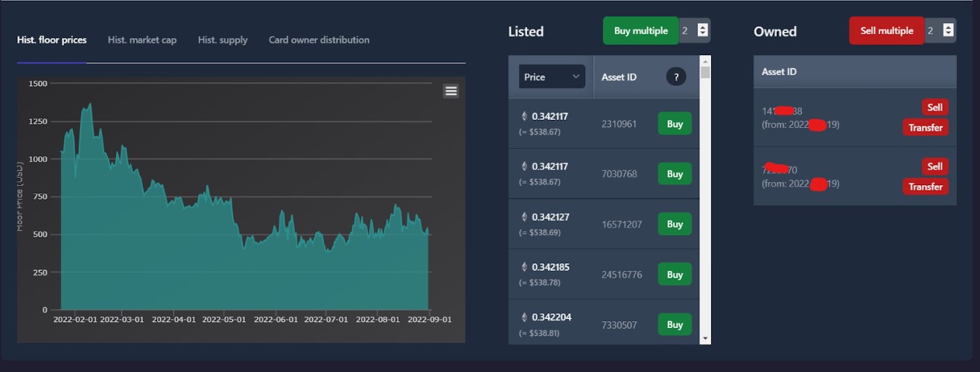Click Ethereum icon beside 0.342204 price
Viewport: 980px width, 372px height.
click(x=524, y=317)
